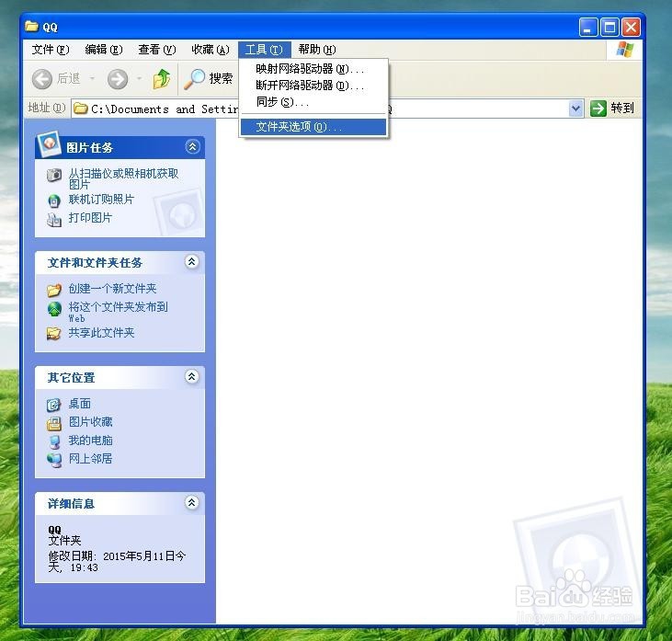
Task: Click the Desktop (桌面) icon
Action: (54, 405)
